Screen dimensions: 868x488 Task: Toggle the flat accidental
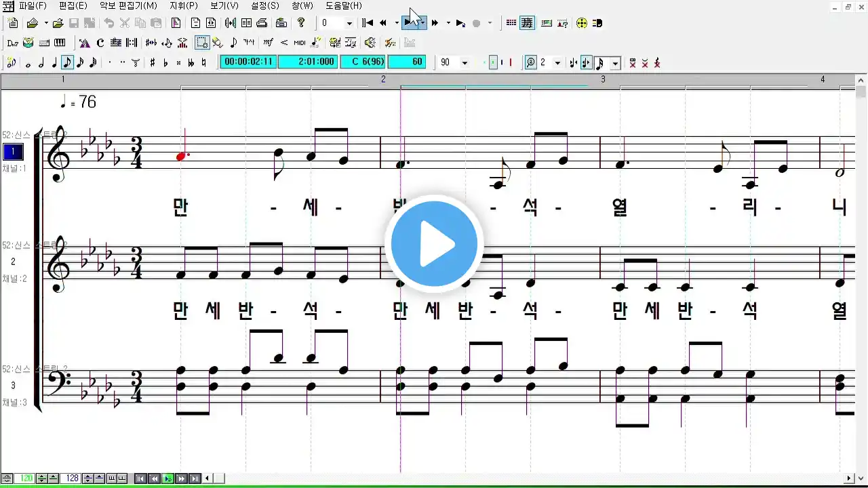[165, 63]
